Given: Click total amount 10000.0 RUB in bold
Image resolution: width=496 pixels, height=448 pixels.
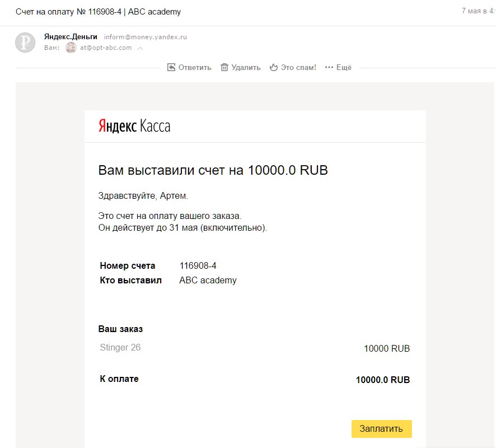Looking at the screenshot, I should tap(383, 380).
